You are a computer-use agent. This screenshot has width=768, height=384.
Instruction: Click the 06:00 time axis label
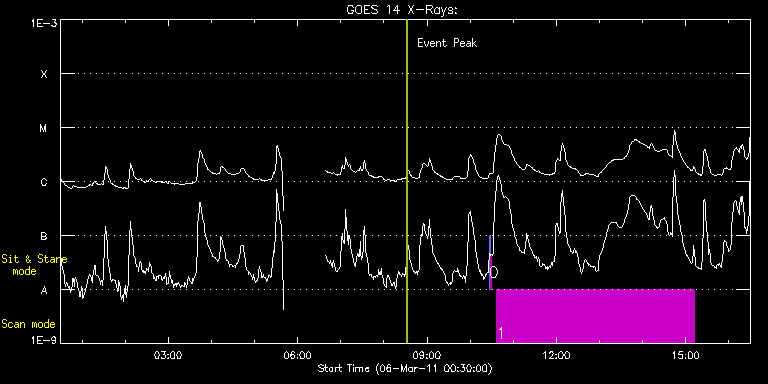[x=297, y=354]
